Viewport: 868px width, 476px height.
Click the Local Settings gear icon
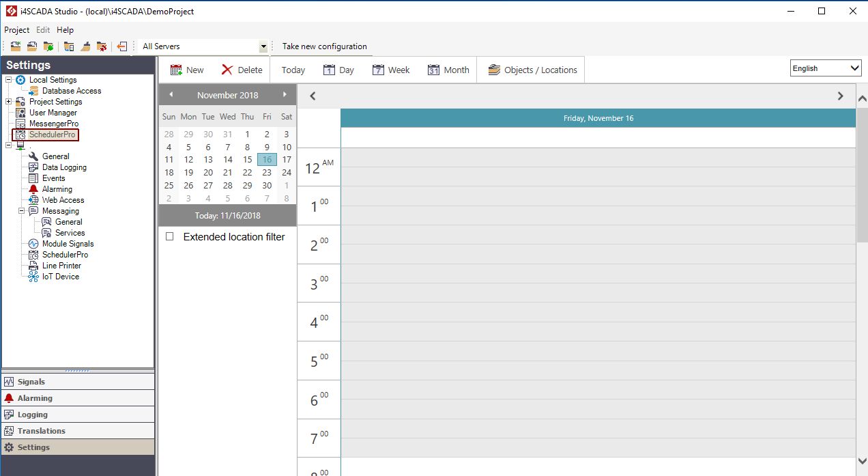(x=20, y=80)
